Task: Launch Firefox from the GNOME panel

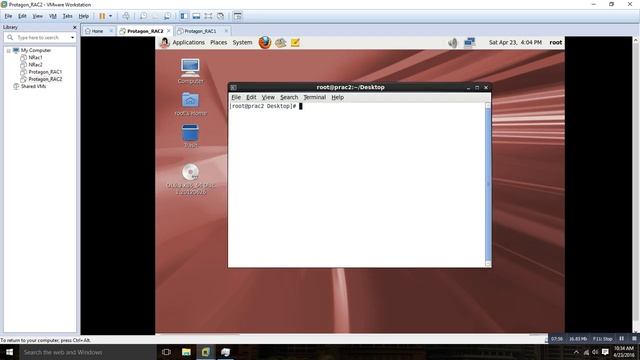Action: 265,42
